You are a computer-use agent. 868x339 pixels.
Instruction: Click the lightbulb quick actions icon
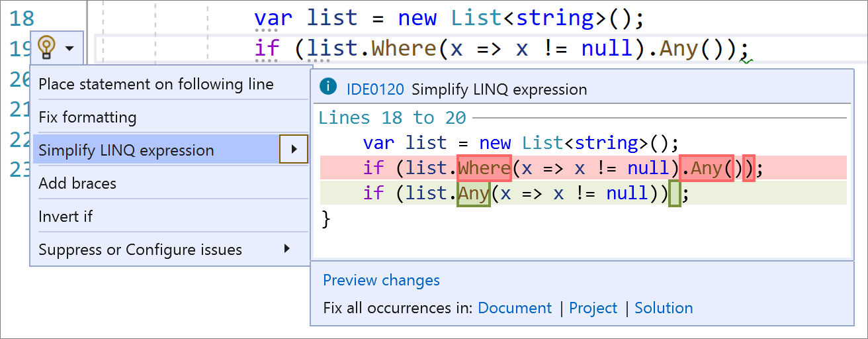pos(46,47)
